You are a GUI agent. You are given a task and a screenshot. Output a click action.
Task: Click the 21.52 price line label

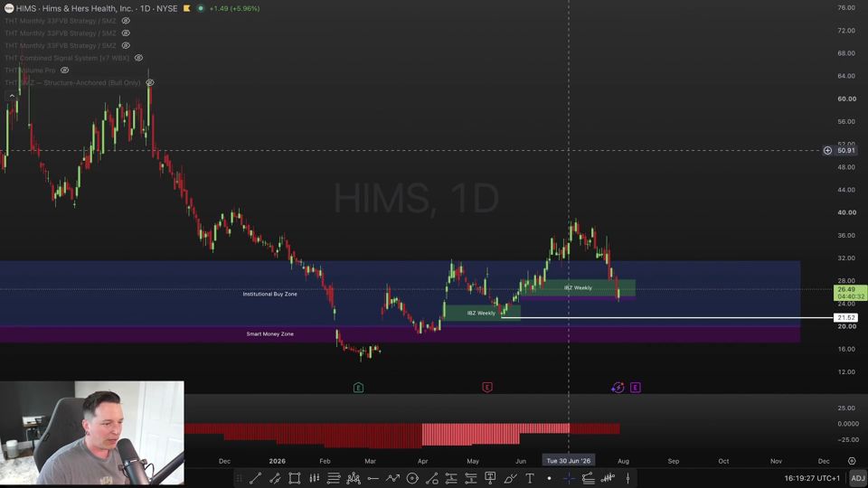[846, 317]
